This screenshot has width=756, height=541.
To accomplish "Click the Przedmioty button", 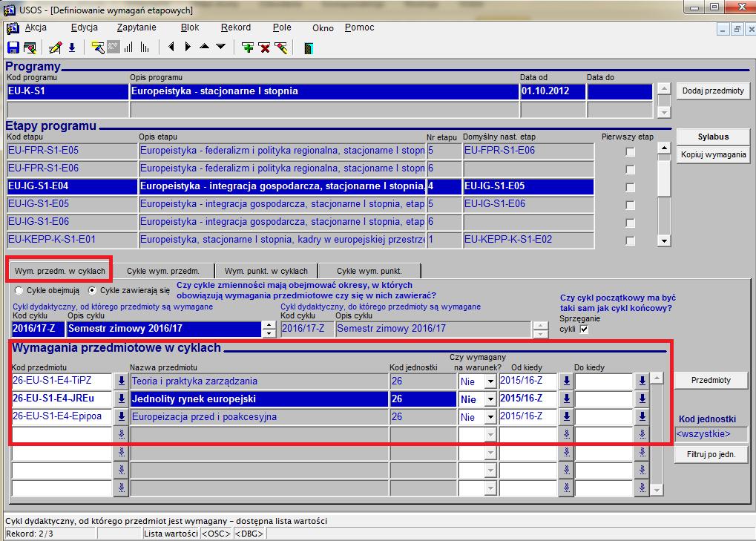I will (711, 381).
